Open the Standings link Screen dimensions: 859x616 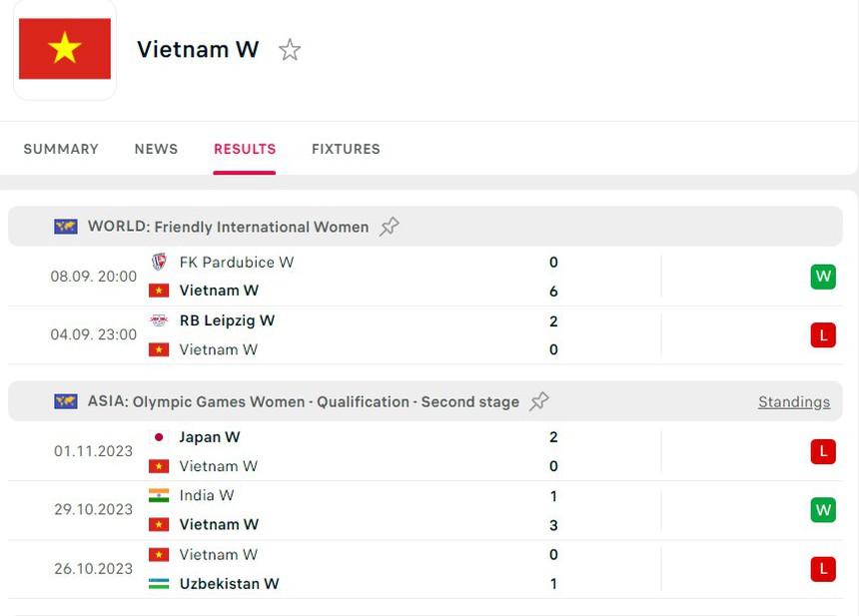[793, 401]
